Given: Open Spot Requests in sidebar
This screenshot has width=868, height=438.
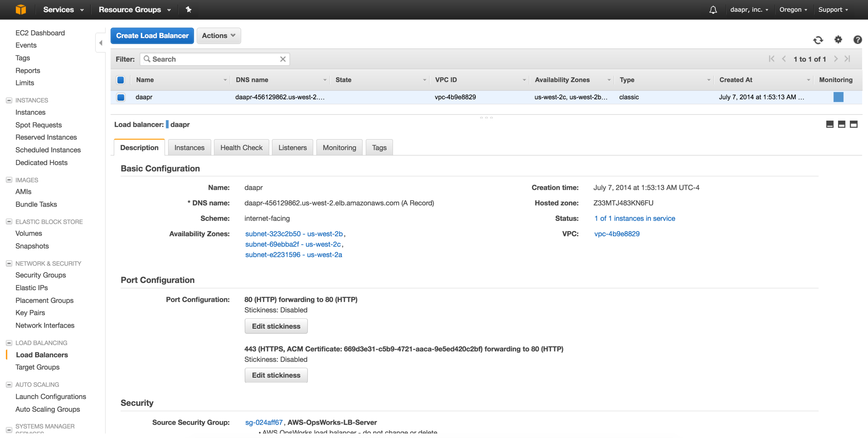Looking at the screenshot, I should point(39,125).
